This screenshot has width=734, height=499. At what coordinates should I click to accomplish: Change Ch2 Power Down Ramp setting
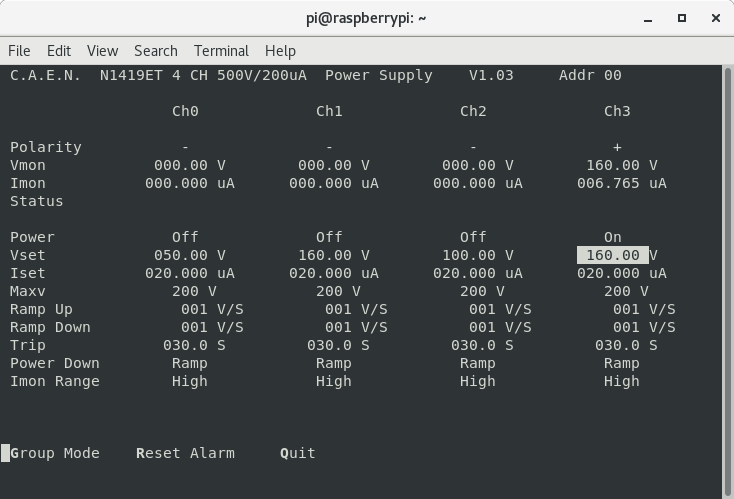pyautogui.click(x=477, y=363)
